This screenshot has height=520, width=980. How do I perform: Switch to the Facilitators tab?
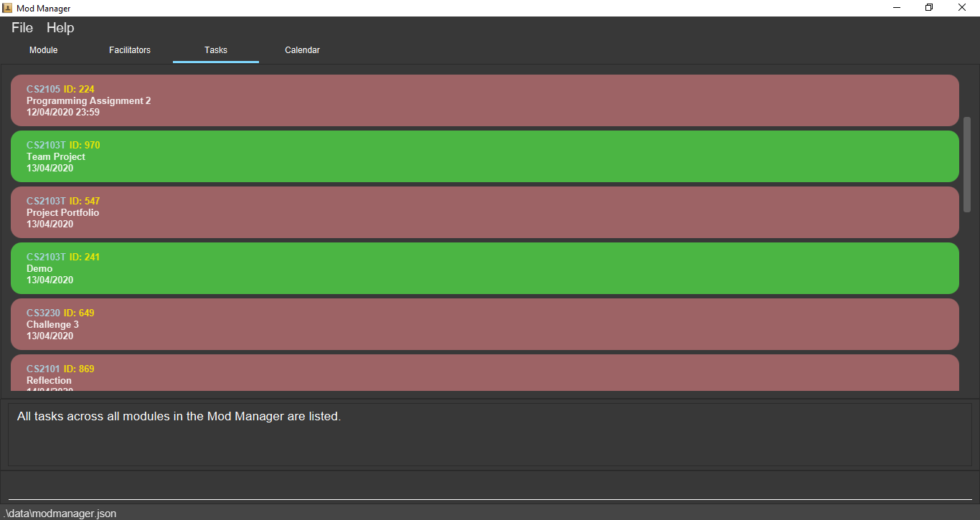coord(130,50)
